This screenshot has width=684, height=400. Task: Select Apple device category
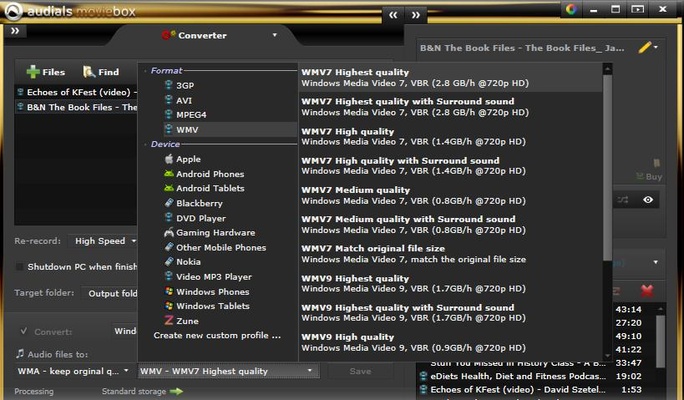point(188,159)
